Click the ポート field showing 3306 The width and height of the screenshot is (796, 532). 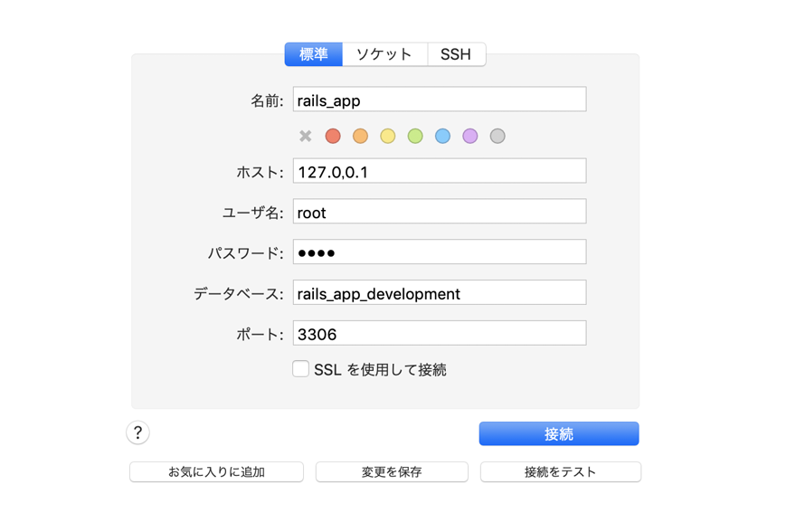[x=439, y=333]
